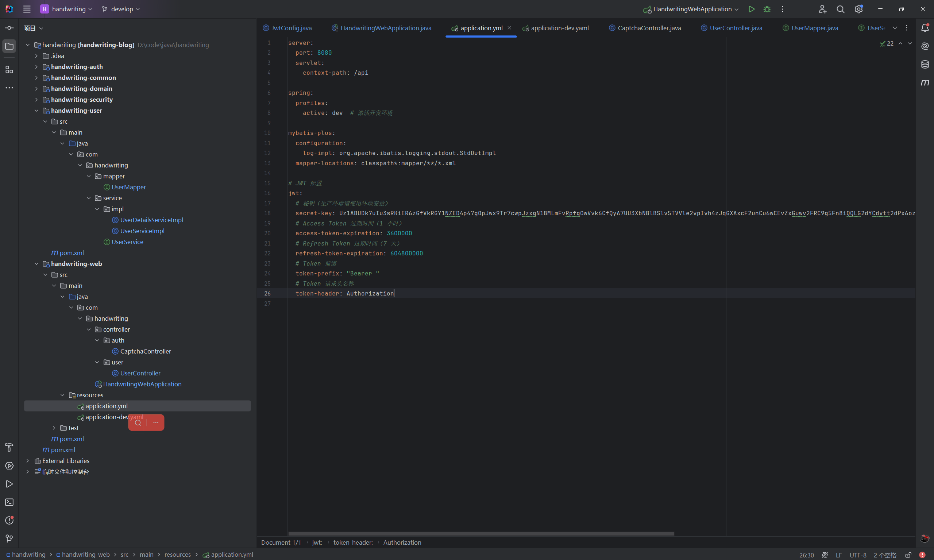This screenshot has width=934, height=560.
Task: Open the notifications bell panel
Action: click(x=925, y=28)
